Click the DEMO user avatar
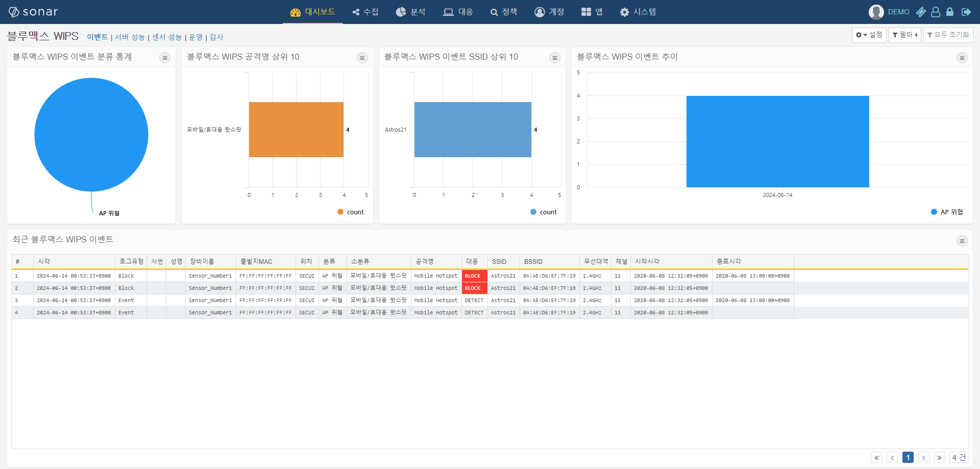The image size is (980, 469). point(876,12)
